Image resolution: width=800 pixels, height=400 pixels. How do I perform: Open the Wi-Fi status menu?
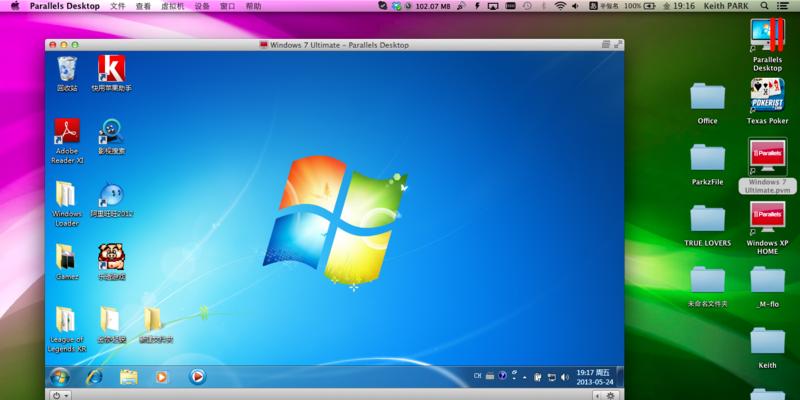pyautogui.click(x=560, y=6)
